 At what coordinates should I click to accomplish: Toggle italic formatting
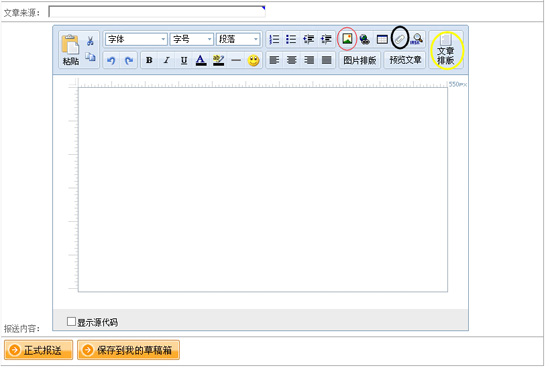(x=167, y=60)
